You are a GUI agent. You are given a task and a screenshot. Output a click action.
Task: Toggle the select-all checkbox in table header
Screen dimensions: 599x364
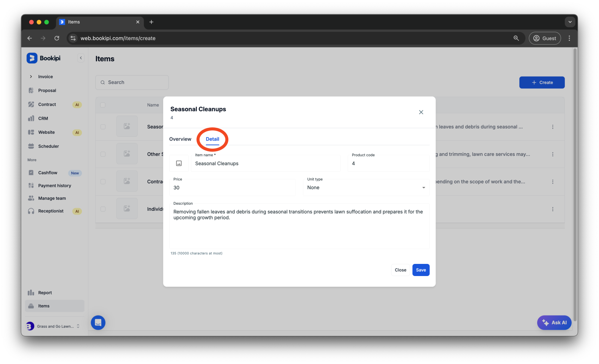click(103, 105)
